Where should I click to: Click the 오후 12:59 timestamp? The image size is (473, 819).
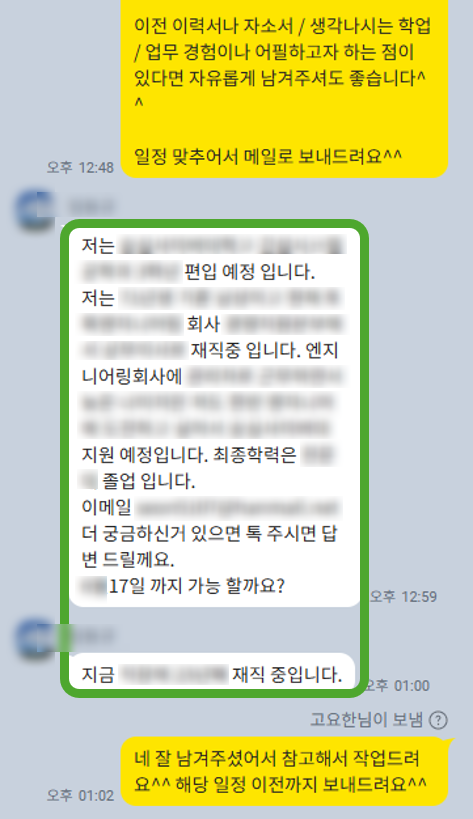(x=403, y=596)
